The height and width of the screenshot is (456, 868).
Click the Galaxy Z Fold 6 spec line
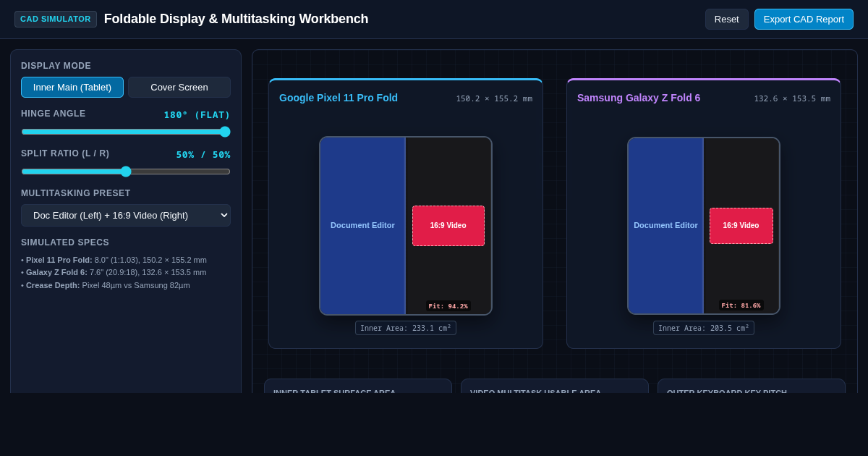click(x=114, y=272)
